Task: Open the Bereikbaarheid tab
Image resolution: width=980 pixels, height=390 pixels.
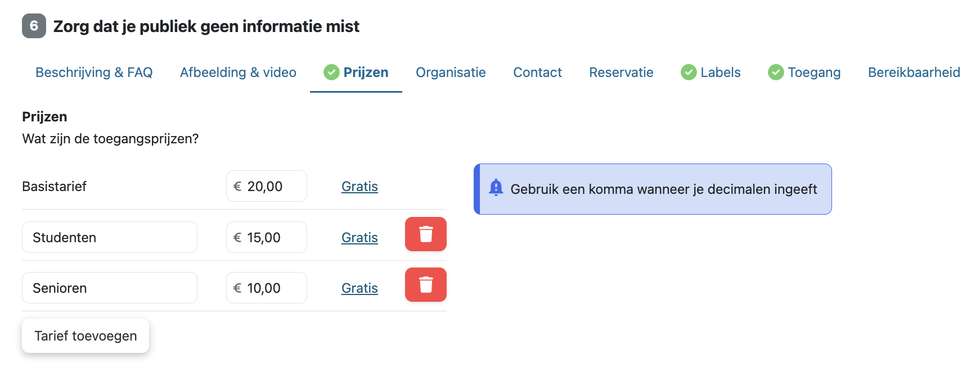Action: pyautogui.click(x=914, y=72)
